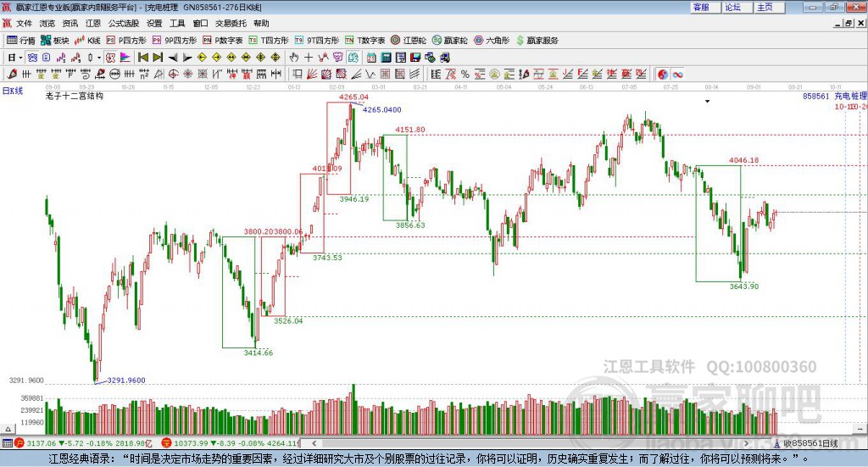The width and height of the screenshot is (868, 467).
Task: Open the T四方形 tool
Action: [269, 41]
